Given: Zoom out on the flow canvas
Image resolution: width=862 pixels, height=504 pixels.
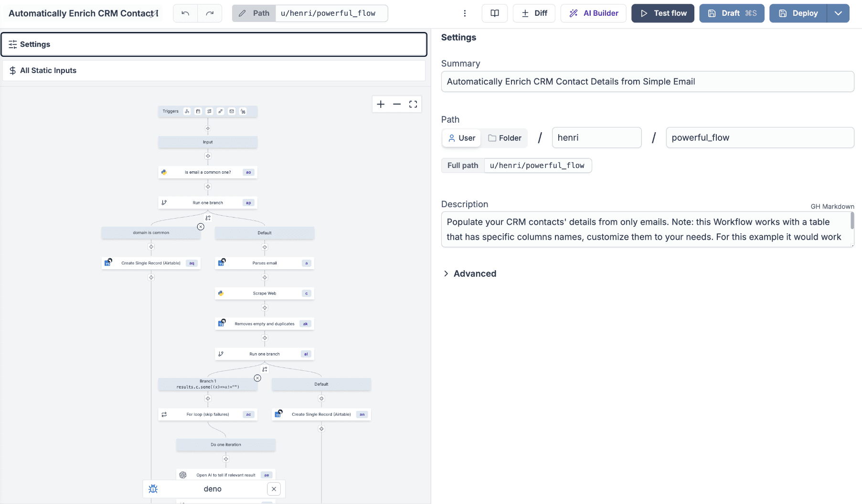Looking at the screenshot, I should click(x=397, y=104).
